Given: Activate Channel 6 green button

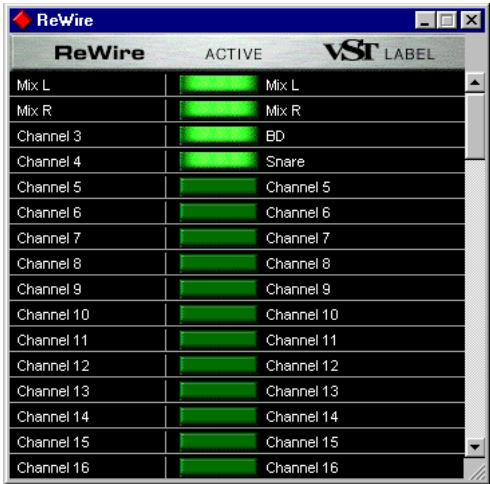Looking at the screenshot, I should pyautogui.click(x=218, y=212).
